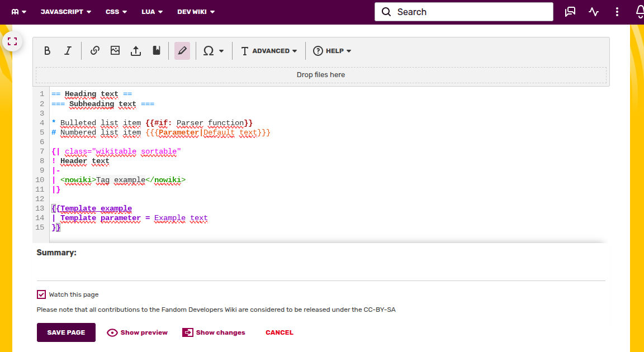644x352 pixels.
Task: Uncheck Watch this page
Action: point(41,294)
